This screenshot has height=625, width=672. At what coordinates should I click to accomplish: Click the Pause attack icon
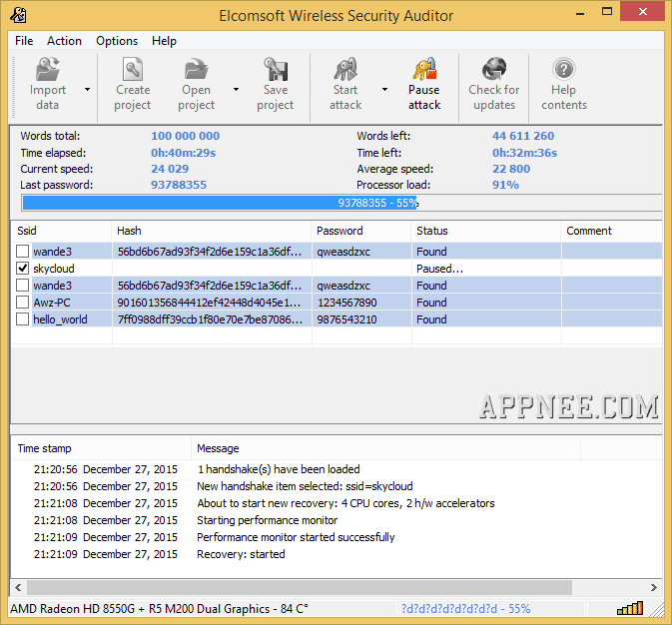[424, 70]
